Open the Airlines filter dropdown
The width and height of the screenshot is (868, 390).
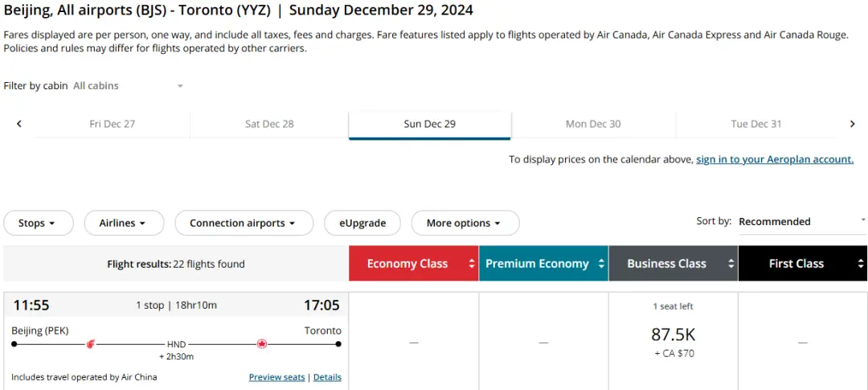coord(123,223)
